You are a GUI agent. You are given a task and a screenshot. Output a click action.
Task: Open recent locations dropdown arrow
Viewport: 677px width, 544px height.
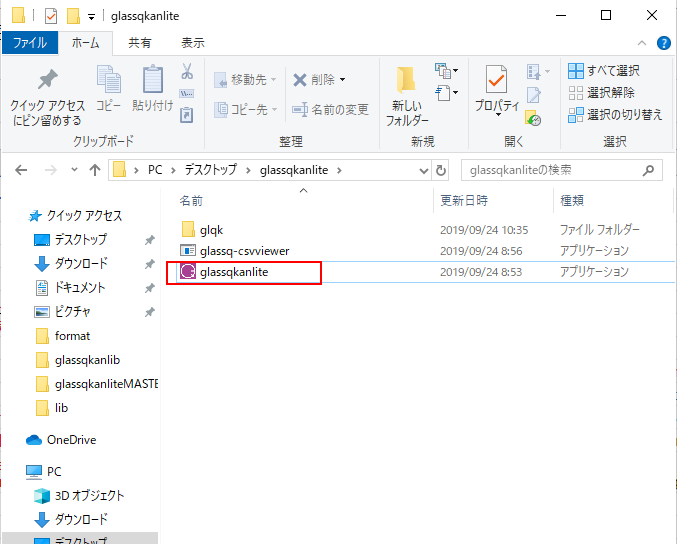pyautogui.click(x=74, y=170)
